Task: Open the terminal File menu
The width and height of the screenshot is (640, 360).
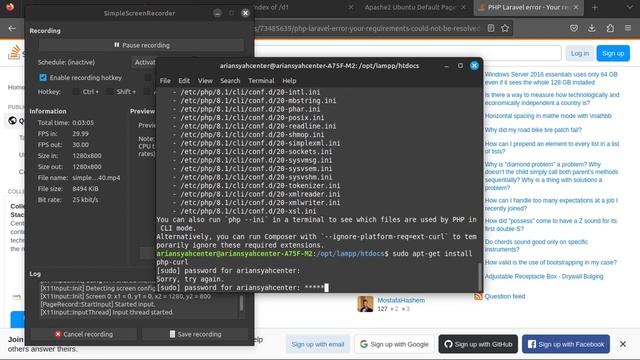Action: click(x=165, y=81)
